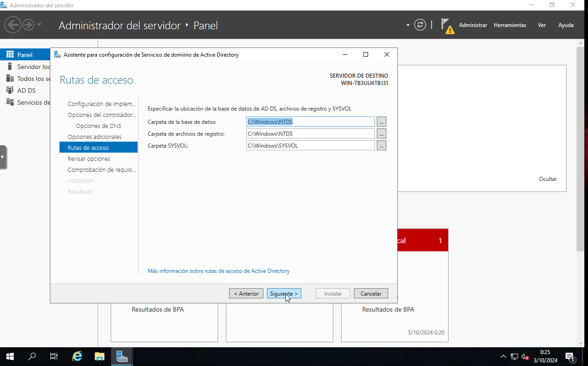Click the network icon in system tray

[514, 356]
